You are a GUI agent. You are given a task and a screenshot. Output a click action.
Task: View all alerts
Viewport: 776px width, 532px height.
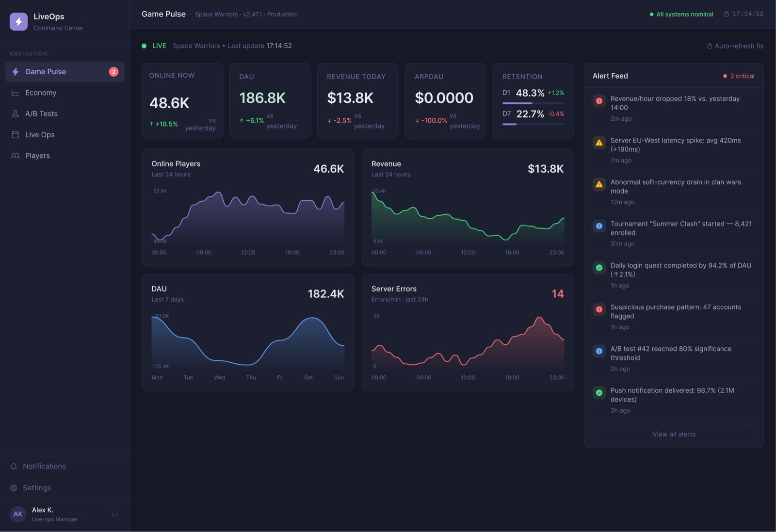click(x=674, y=434)
